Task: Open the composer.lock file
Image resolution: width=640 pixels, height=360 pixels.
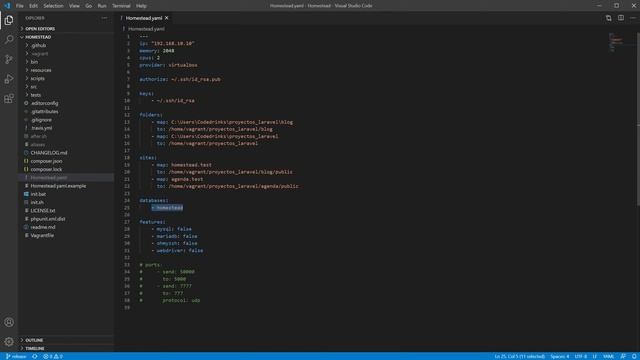Action: coord(46,169)
